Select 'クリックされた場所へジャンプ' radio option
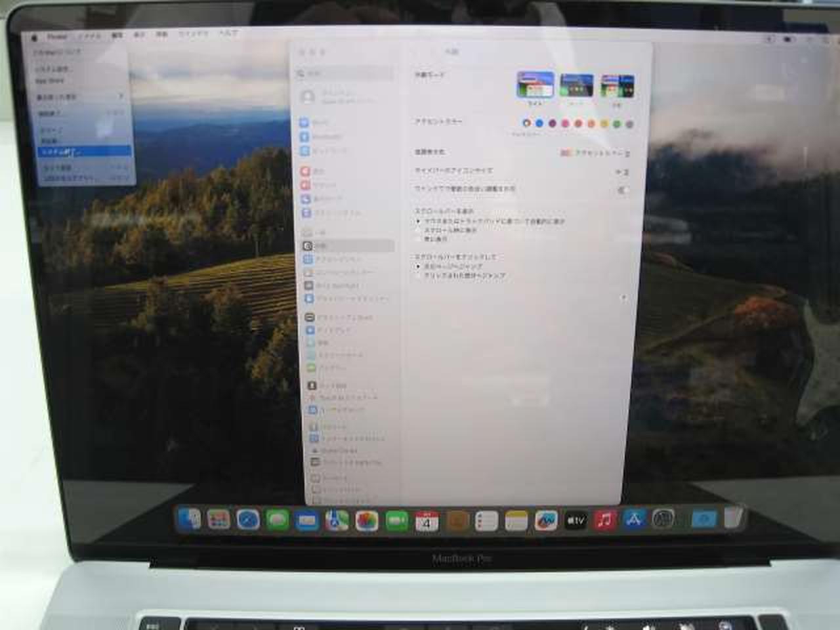Viewport: 840px width, 630px height. coord(419,276)
